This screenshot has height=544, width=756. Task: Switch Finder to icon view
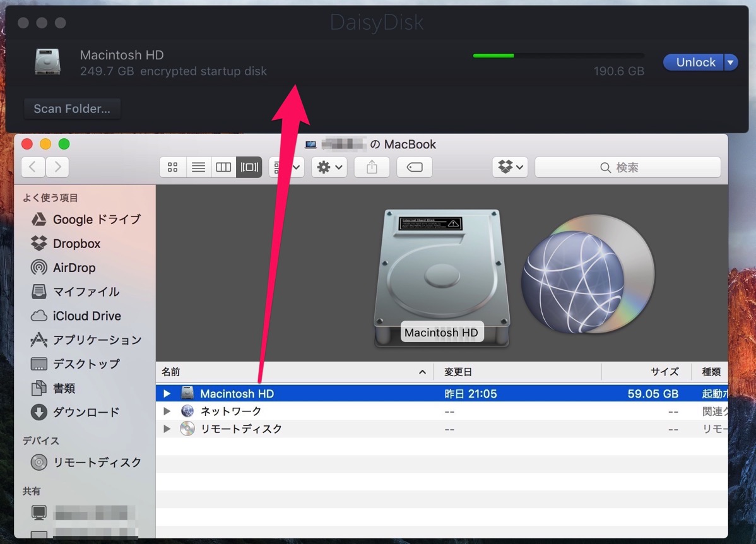[173, 167]
